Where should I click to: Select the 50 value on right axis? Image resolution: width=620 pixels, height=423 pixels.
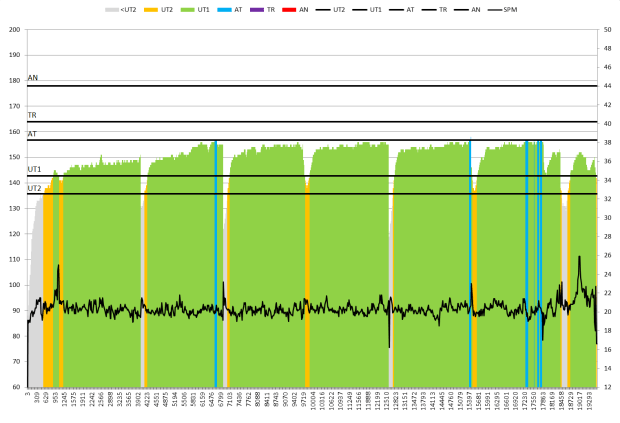(608, 29)
